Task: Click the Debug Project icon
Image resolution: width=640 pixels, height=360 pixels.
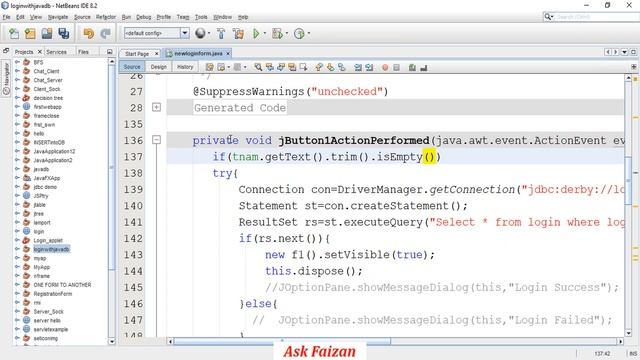Action: coord(277,33)
